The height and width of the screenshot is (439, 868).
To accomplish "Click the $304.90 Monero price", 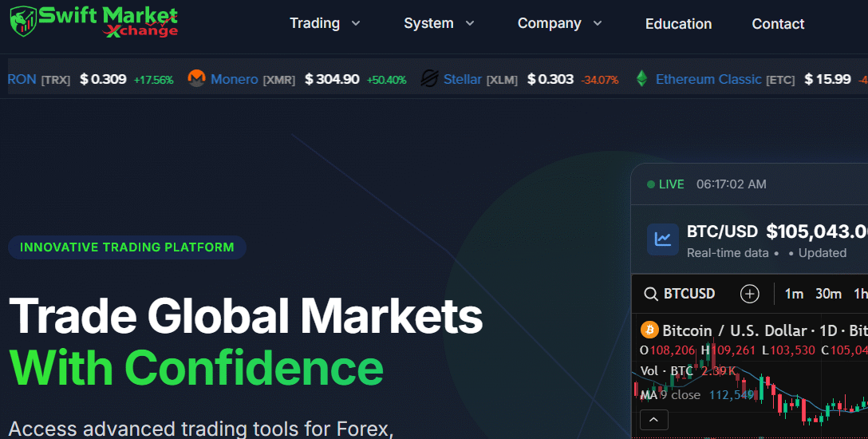I will (332, 79).
